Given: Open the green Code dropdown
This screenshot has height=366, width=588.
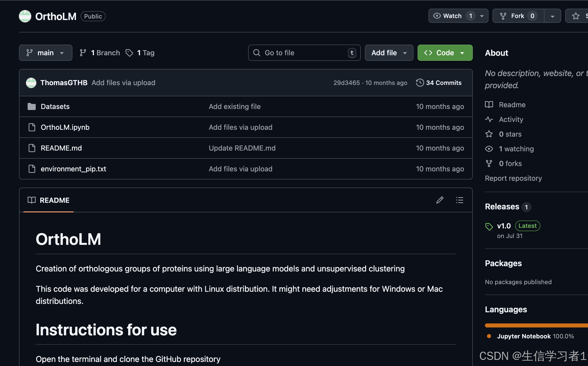Looking at the screenshot, I should 445,53.
